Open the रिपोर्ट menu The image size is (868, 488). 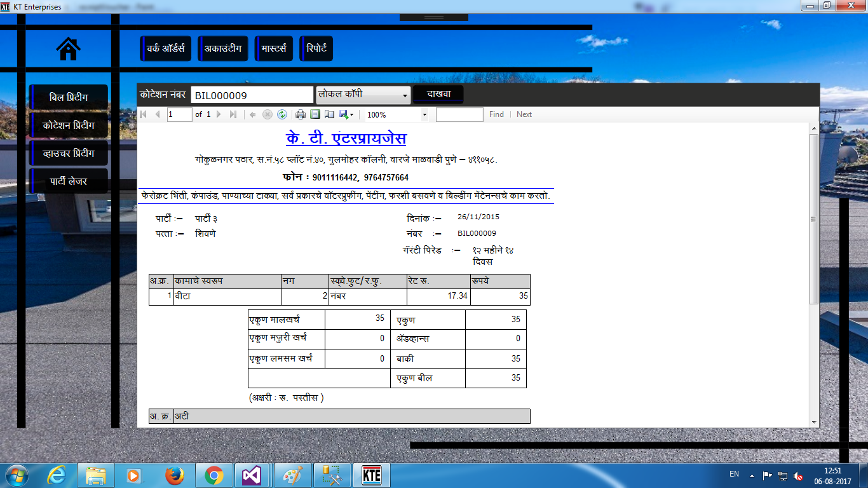pos(316,48)
